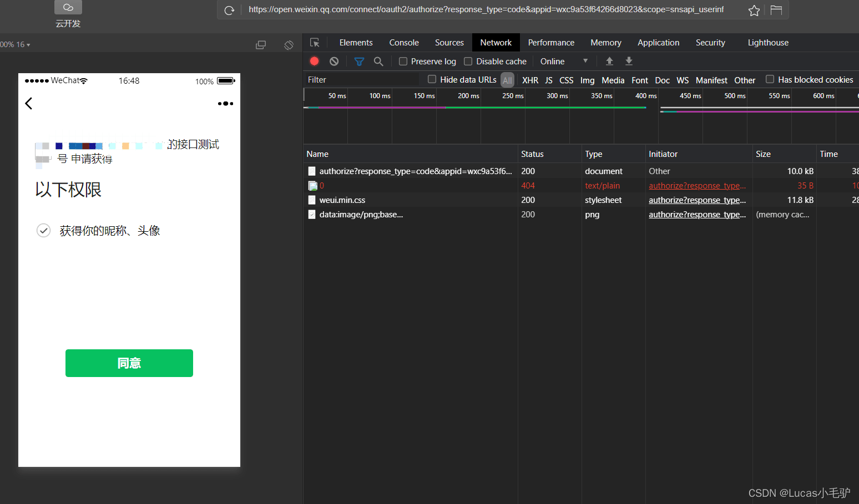Select the All filter type
Screen dimensions: 859x504
point(507,80)
